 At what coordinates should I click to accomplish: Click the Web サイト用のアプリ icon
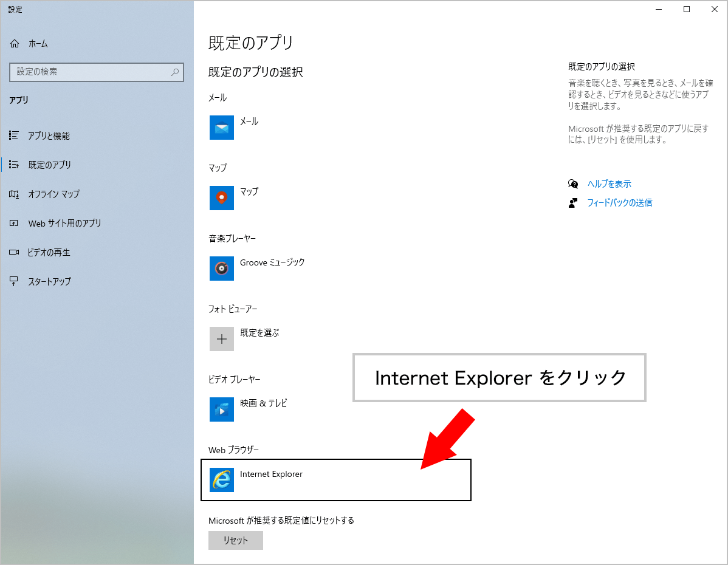point(14,224)
